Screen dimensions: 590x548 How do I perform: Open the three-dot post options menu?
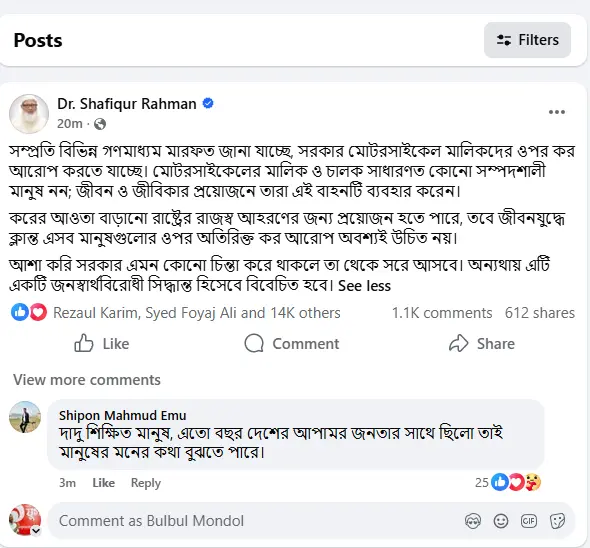557,112
